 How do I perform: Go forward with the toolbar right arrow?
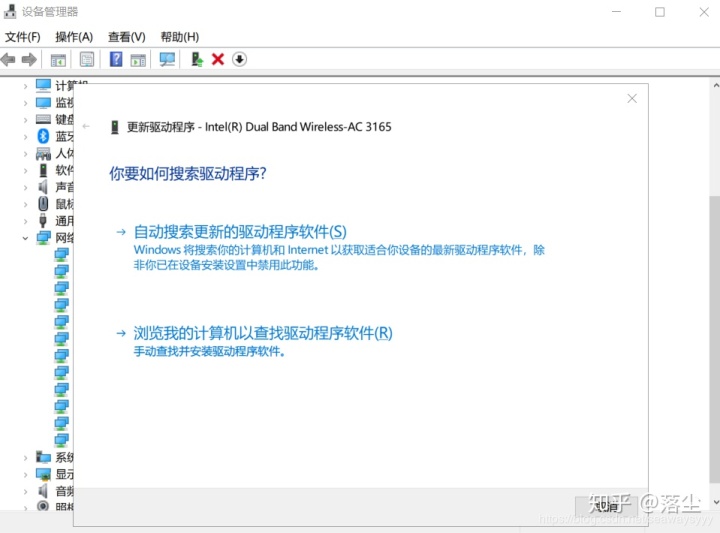29,59
